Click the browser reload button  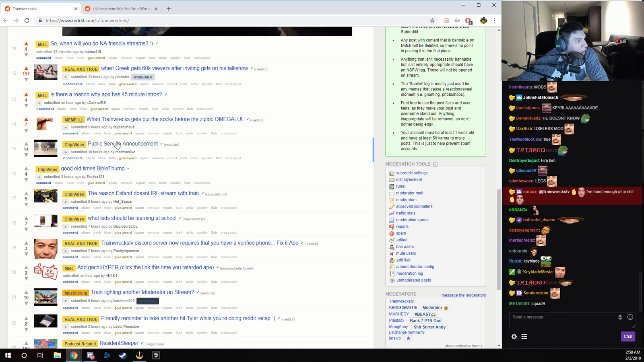pos(27,21)
